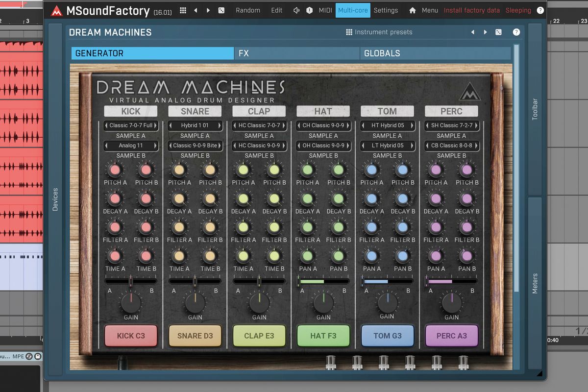Screen dimensions: 588x392
Task: Disable Multi-core processing
Action: coord(353,10)
